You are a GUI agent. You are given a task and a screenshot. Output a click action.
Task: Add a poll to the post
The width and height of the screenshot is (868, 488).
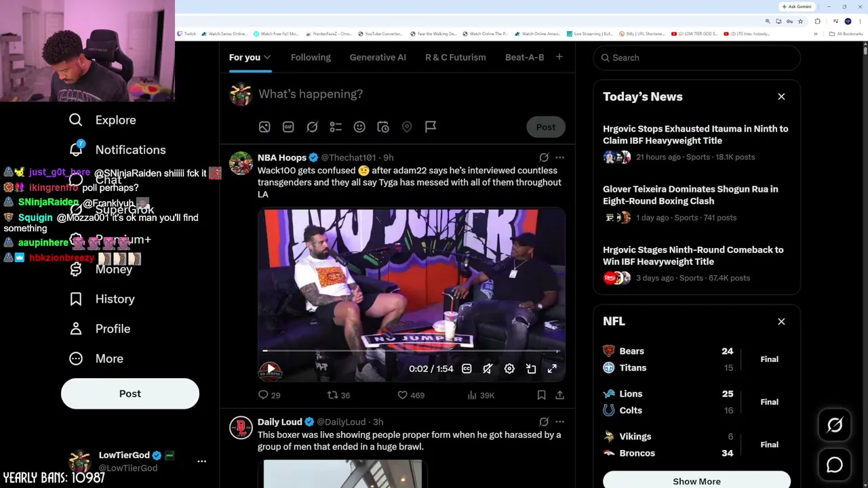click(336, 127)
